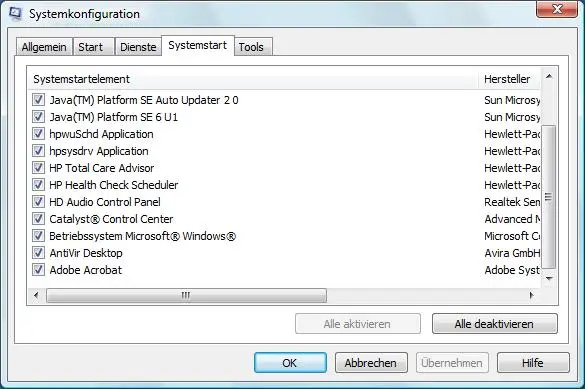This screenshot has width=585, height=389.
Task: Click vertical scrollbar down arrow
Action: (x=549, y=278)
